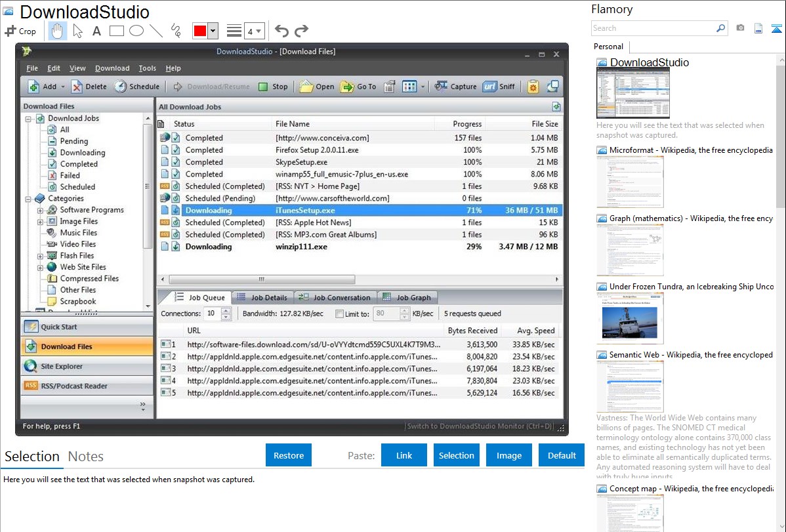Click the view layout grid icon

[409, 86]
